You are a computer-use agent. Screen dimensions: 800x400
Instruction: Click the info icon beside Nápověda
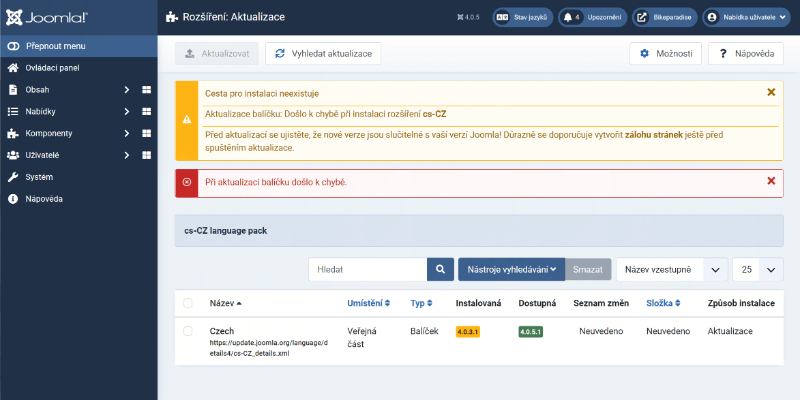coord(13,199)
